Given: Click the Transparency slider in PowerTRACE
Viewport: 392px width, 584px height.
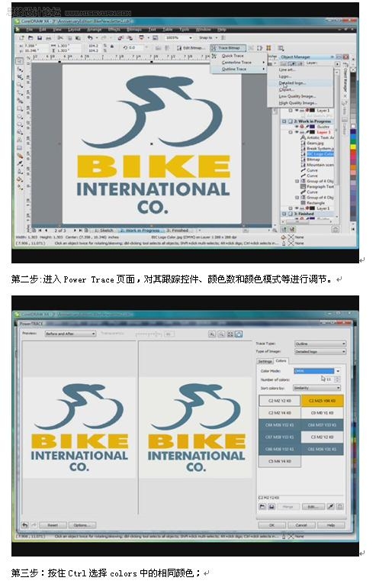Looking at the screenshot, I should tap(149, 334).
